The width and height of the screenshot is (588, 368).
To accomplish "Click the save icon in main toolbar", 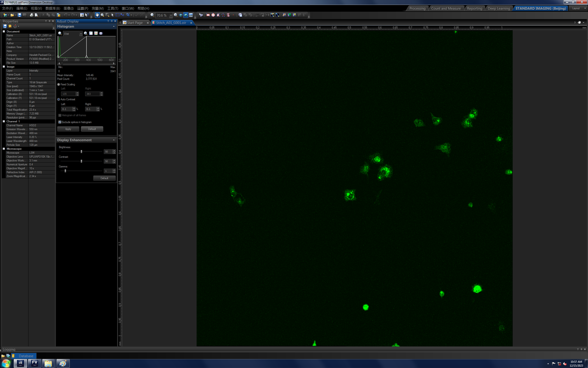I will [19, 15].
